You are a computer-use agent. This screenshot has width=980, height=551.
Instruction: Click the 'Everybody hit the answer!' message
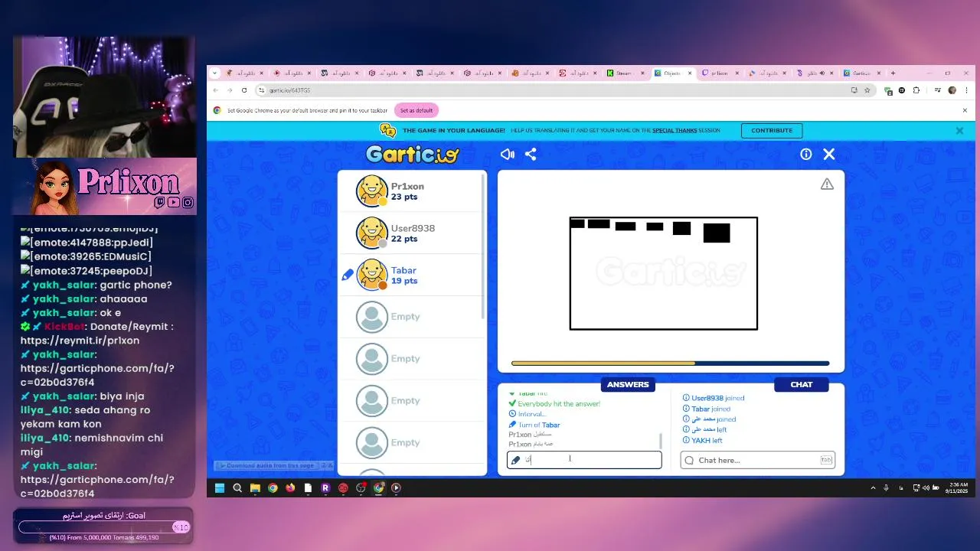(554, 403)
